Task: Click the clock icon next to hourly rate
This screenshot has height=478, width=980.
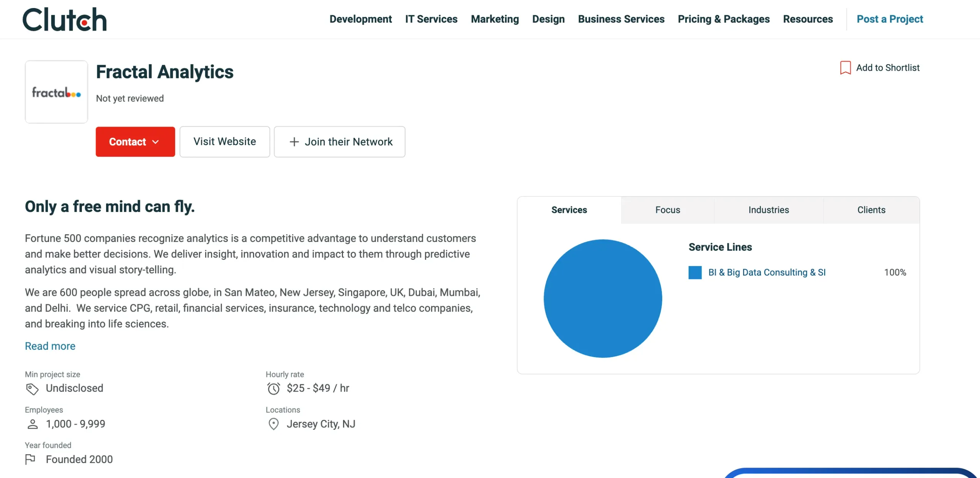Action: [273, 388]
